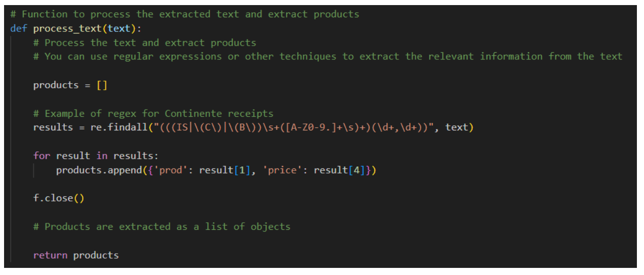644x275 pixels.
Task: Click the products variable after return
Action: coord(96,255)
